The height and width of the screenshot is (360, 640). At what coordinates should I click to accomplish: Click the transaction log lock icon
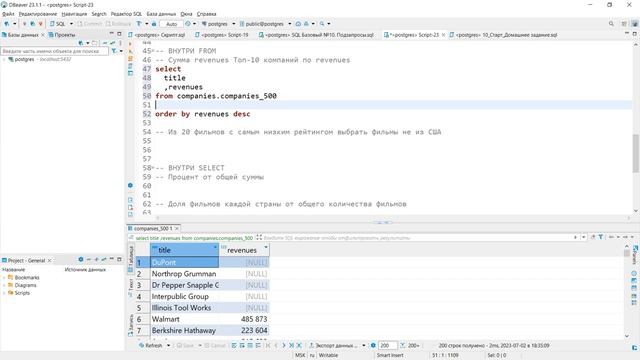click(154, 24)
